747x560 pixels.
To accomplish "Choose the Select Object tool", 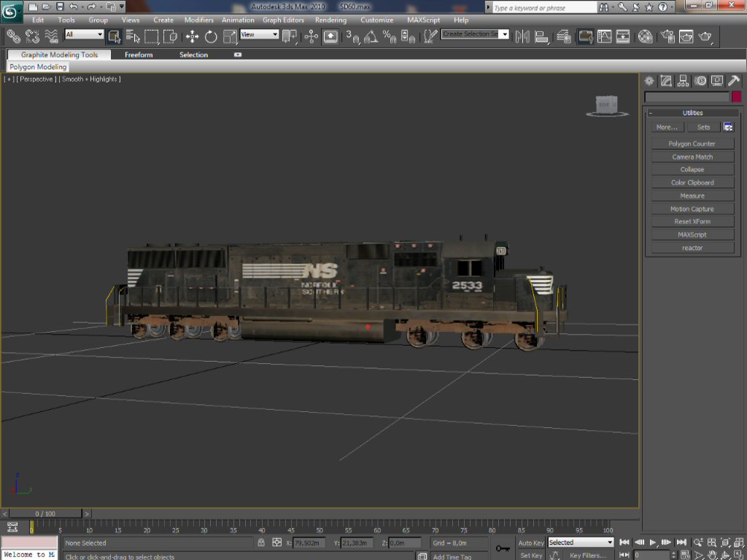I will [x=115, y=36].
